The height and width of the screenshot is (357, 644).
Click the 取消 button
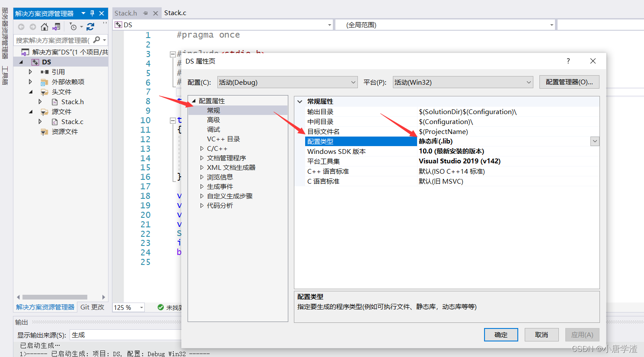pyautogui.click(x=542, y=335)
